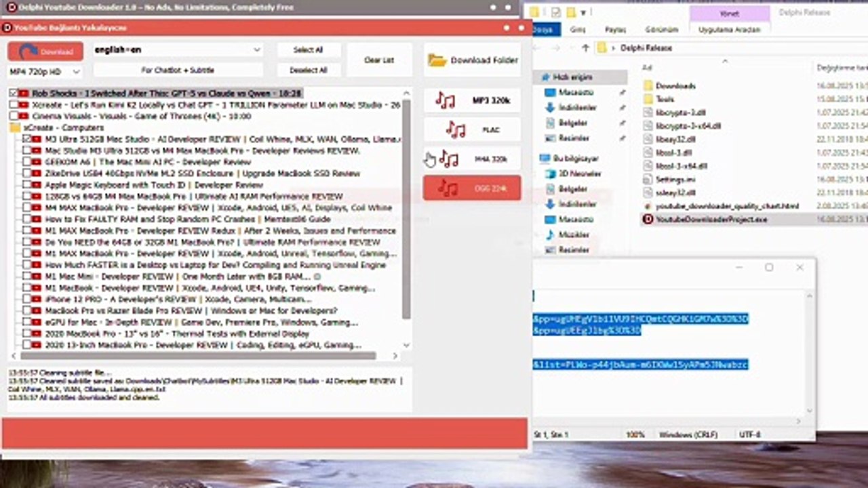Click Bu bilgisayar computer icon in sidebar
The image size is (868, 488).
(545, 159)
